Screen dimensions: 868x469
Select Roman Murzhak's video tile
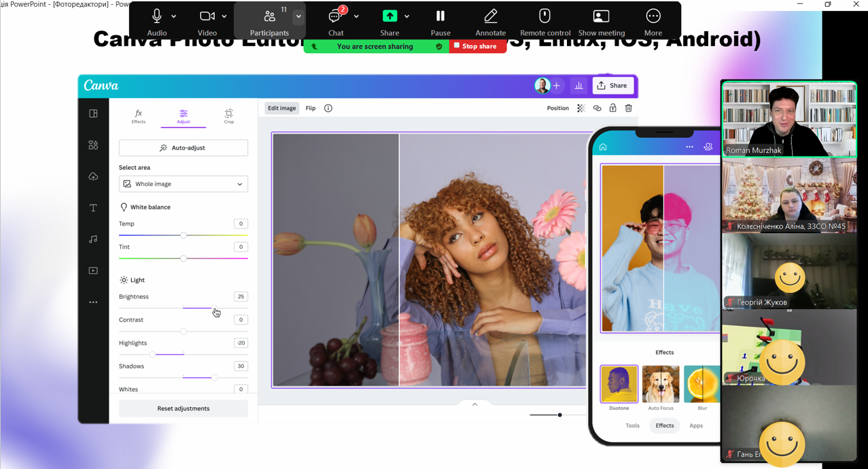pos(788,119)
